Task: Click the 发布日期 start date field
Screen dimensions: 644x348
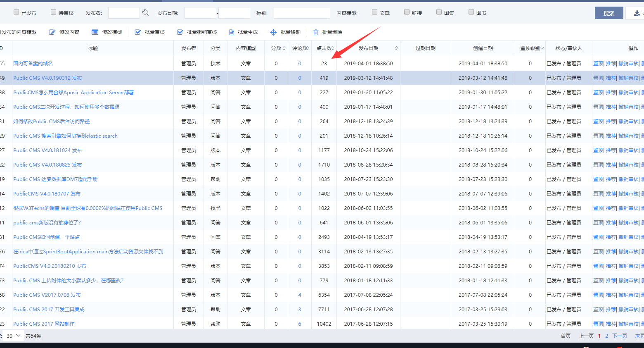Action: pos(200,13)
